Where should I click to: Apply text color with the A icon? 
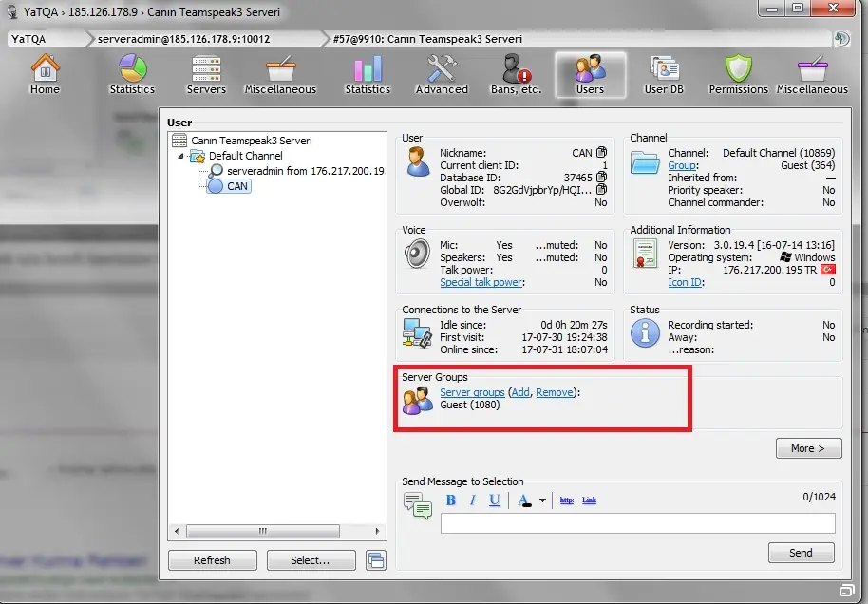pyautogui.click(x=523, y=500)
